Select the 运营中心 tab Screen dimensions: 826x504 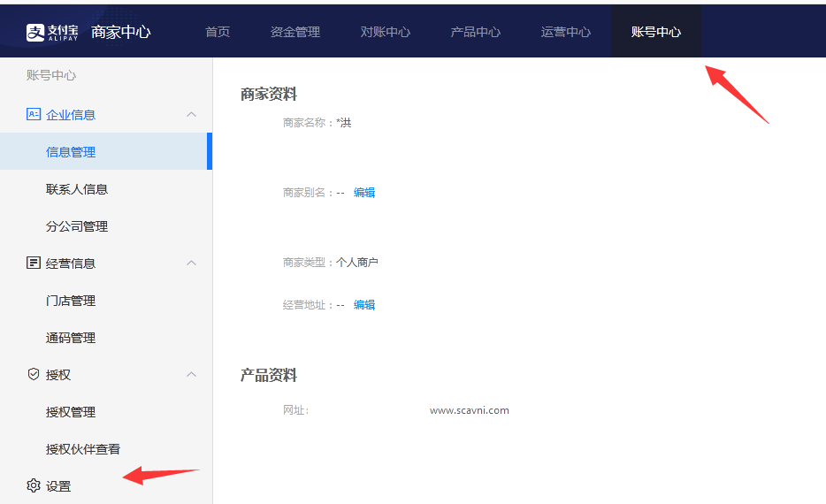click(x=566, y=32)
